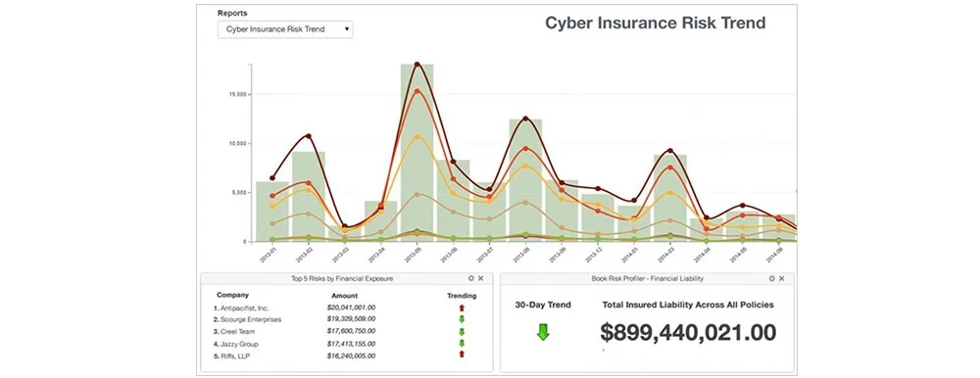Click the 2013-01 x-axis label
The width and height of the screenshot is (980, 378).
click(268, 255)
